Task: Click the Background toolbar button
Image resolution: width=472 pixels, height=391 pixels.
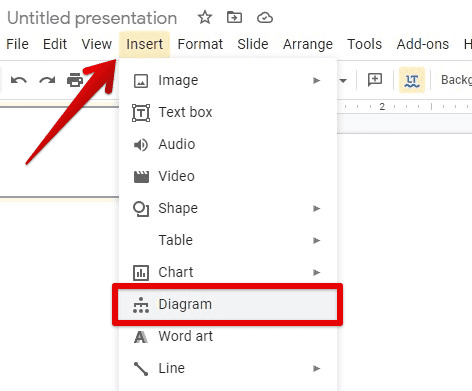Action: coord(456,80)
